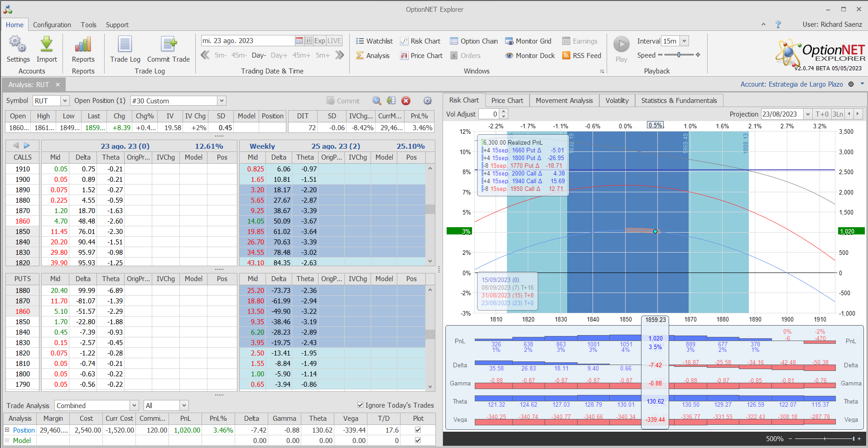
Task: Jump forward with the double right chevron
Action: tap(340, 55)
